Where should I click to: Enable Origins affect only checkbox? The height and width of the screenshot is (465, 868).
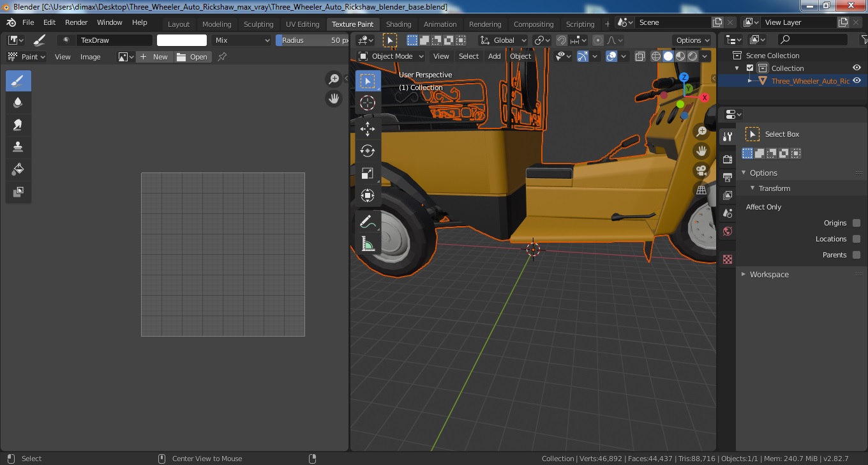coord(857,223)
